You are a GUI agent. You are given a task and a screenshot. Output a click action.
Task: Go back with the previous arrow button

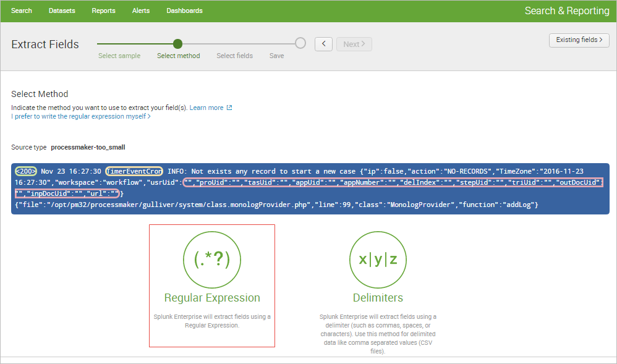324,44
